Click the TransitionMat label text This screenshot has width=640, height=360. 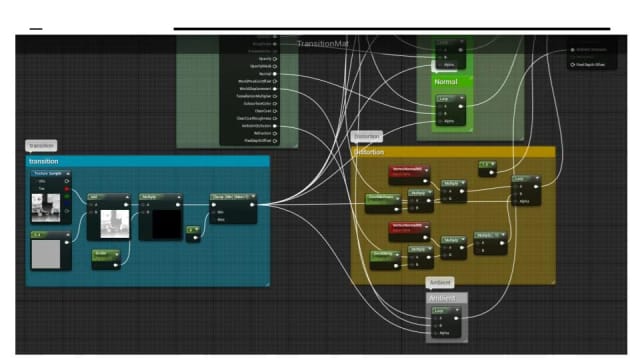(322, 44)
